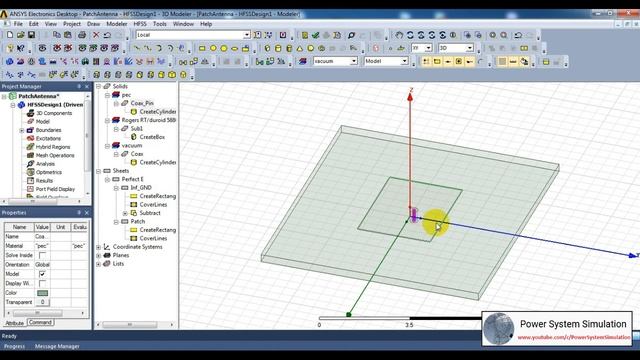The height and width of the screenshot is (360, 640).
Task: Open the Message Manager tab
Action: click(57, 347)
